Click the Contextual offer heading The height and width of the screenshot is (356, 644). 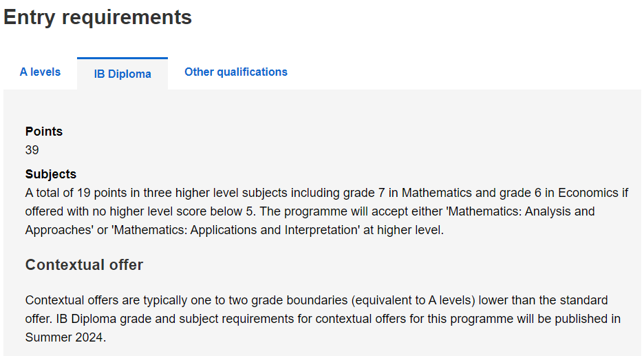pos(84,264)
